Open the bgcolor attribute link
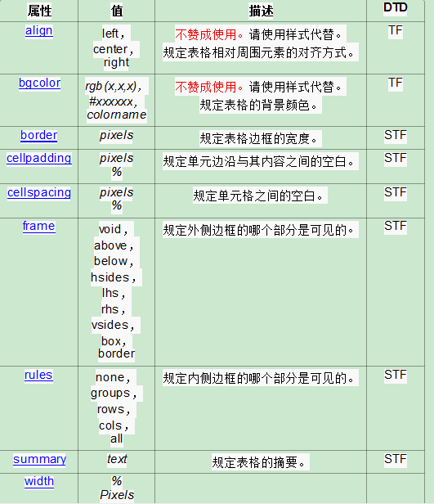This screenshot has height=504, width=434. [x=39, y=83]
